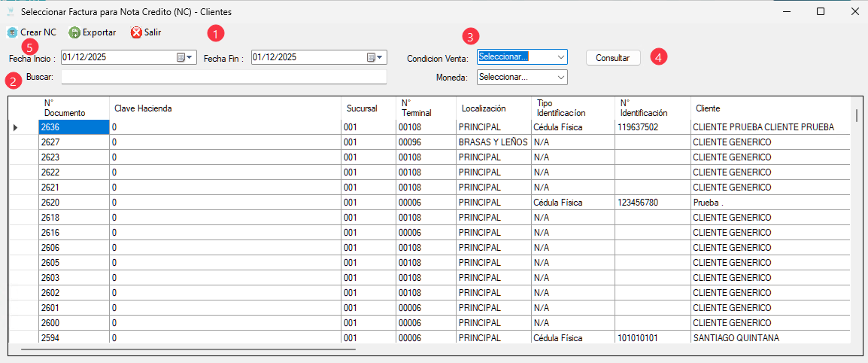Select identification number 123456780 cell
868x363 pixels.
pos(651,203)
